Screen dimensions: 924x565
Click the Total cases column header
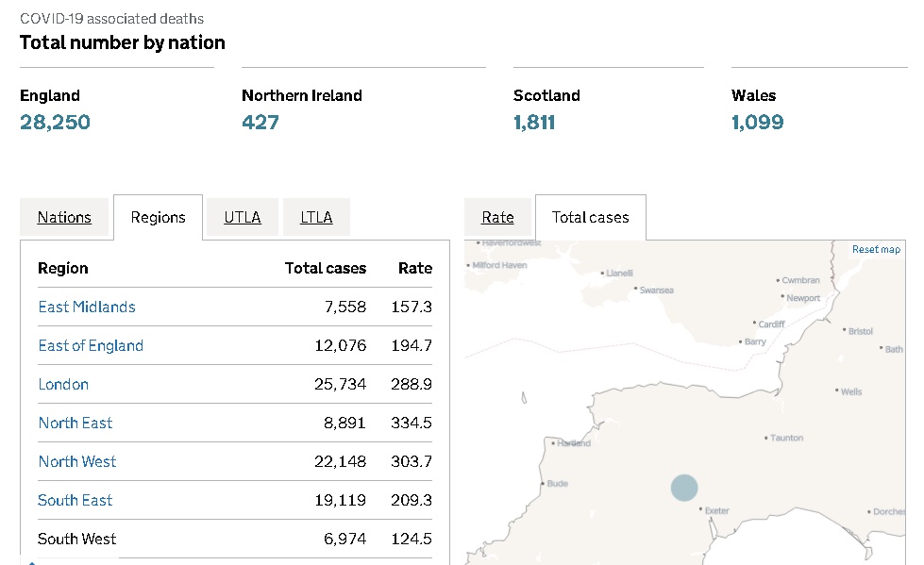click(x=325, y=268)
